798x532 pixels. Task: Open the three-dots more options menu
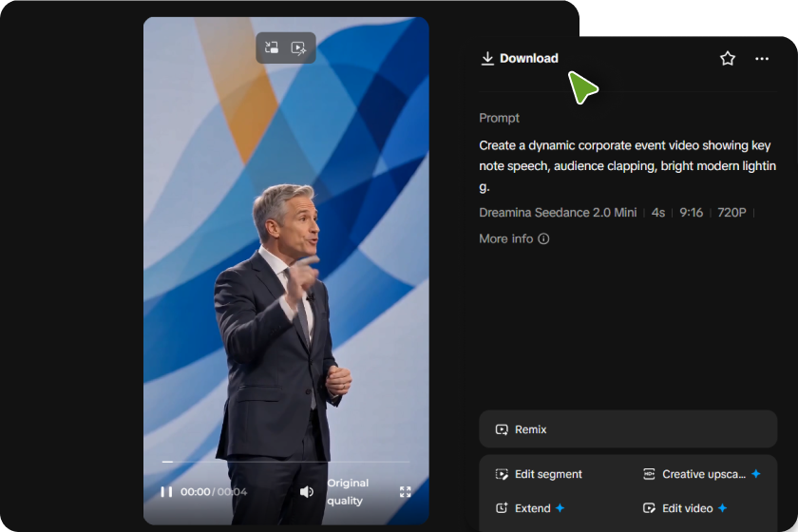pyautogui.click(x=761, y=59)
